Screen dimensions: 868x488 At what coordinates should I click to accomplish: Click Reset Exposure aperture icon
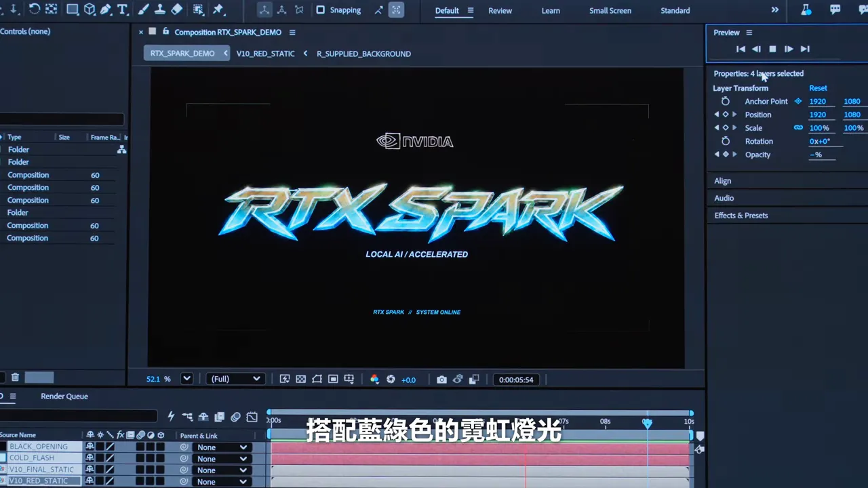pos(391,380)
